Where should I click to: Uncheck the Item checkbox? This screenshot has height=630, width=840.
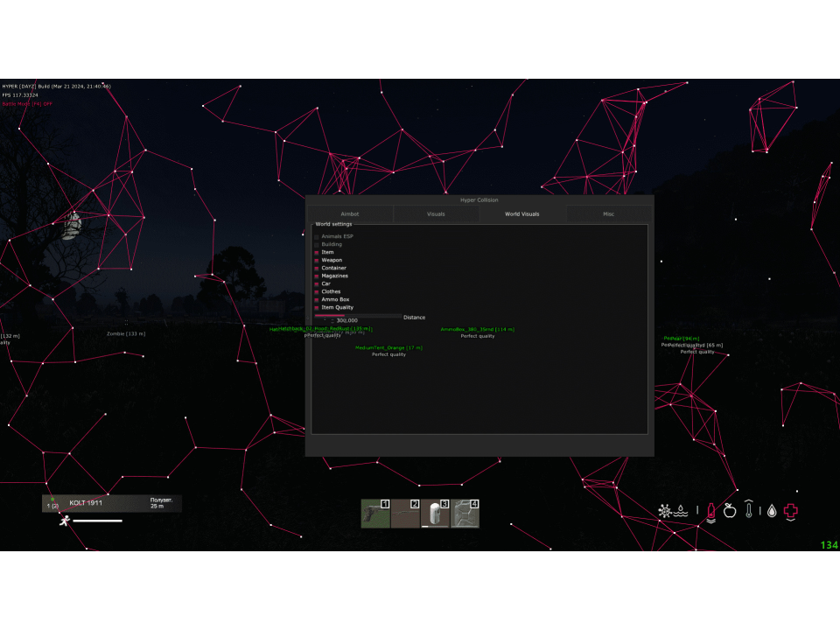pyautogui.click(x=317, y=252)
